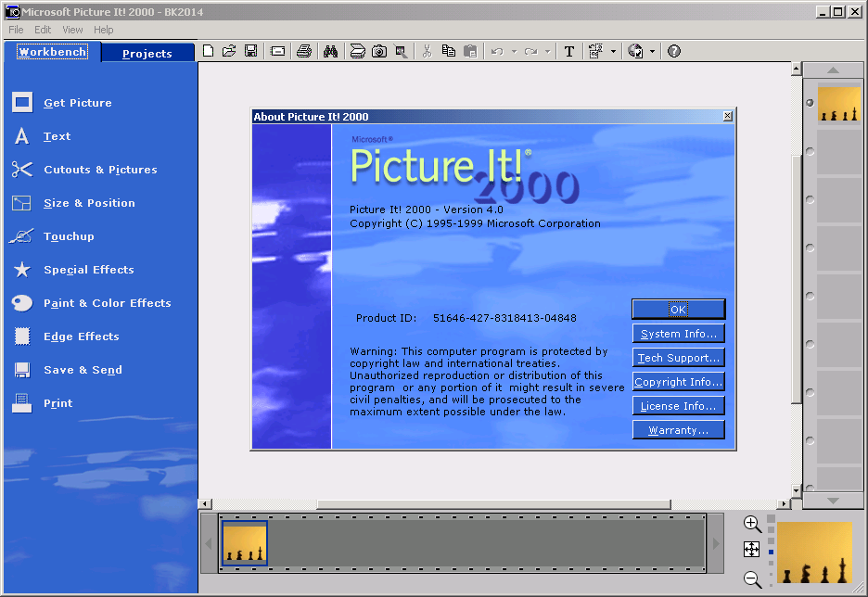
Task: Expand the object selection dropdown arrow
Action: point(613,52)
